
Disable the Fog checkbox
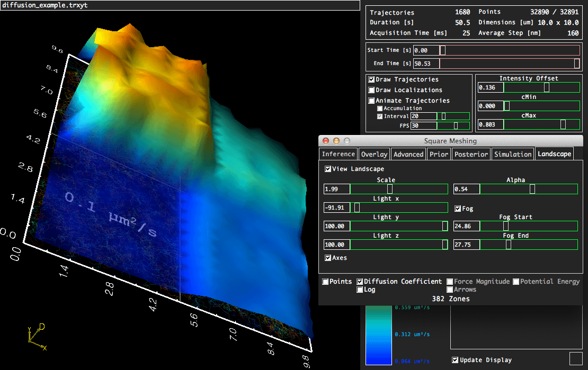pos(458,209)
